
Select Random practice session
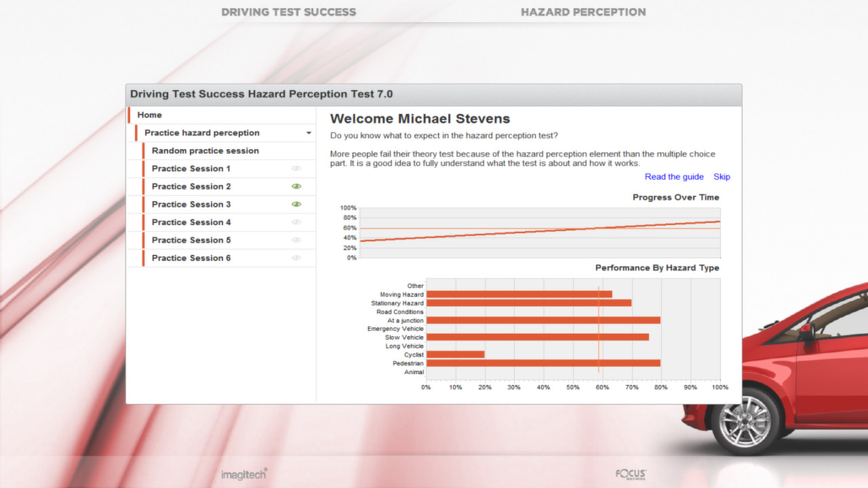tap(205, 150)
